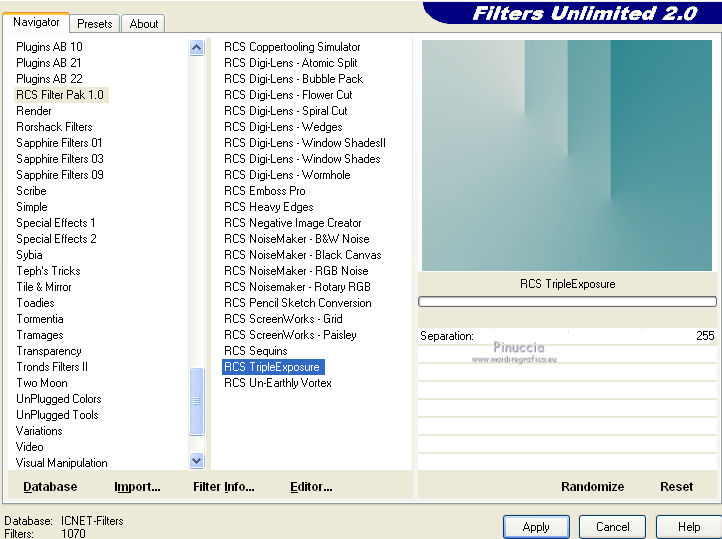Click the category list scrollbar thumb
Screen dimensions: 722x539
coord(197,401)
